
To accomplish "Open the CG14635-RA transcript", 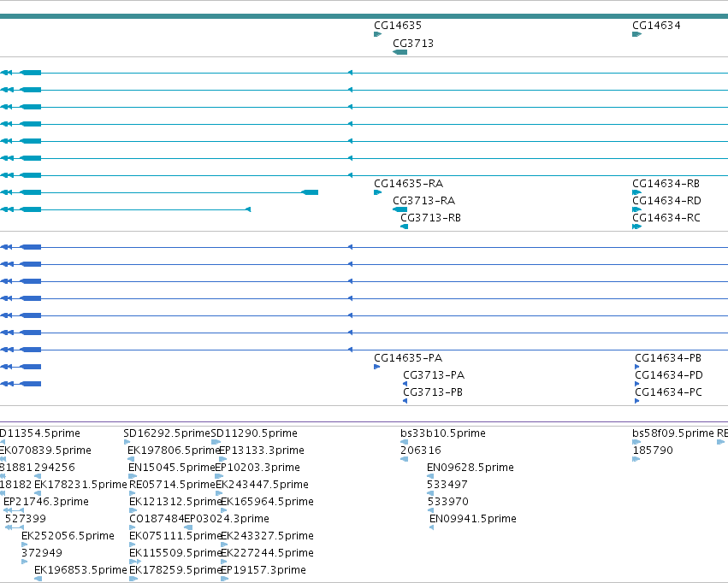I will tap(378, 192).
